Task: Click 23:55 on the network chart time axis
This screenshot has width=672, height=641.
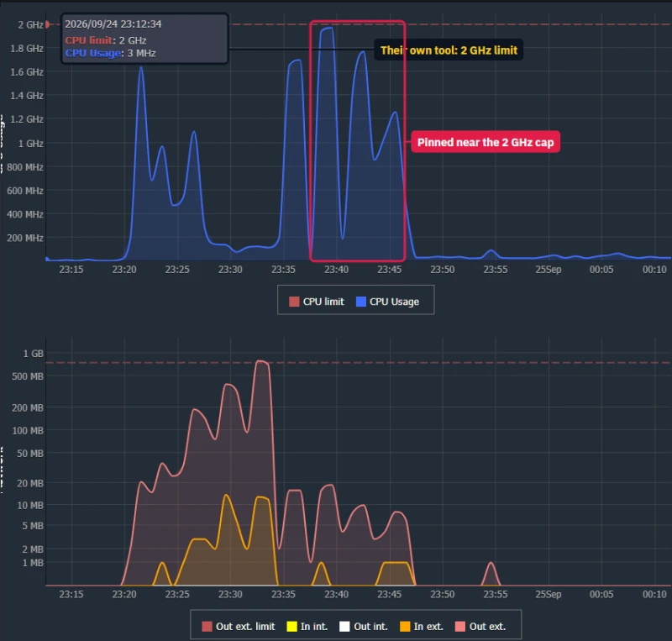Action: click(x=496, y=595)
